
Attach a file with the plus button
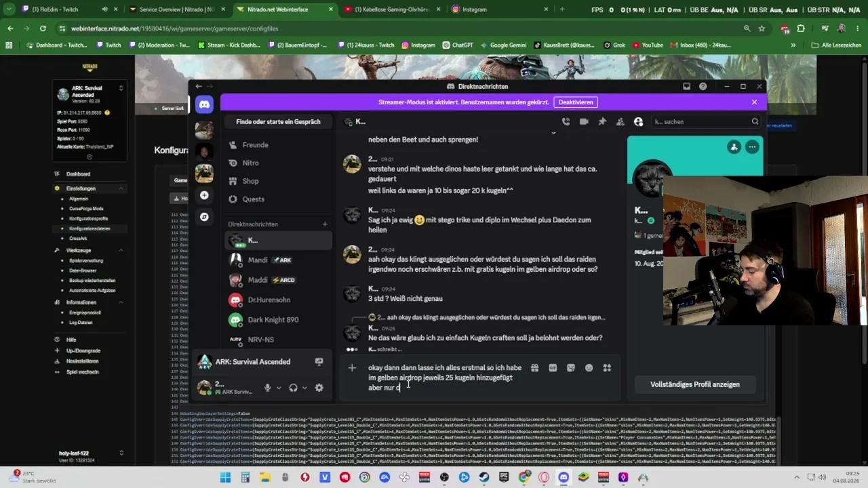(352, 368)
